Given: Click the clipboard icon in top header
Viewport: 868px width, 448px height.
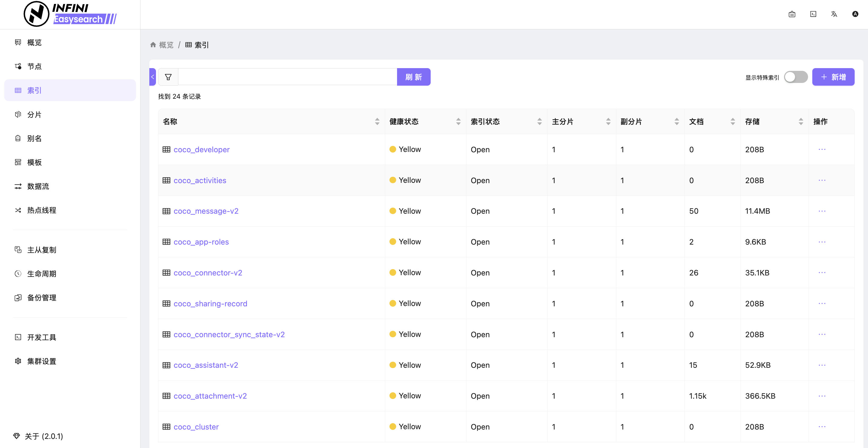Looking at the screenshot, I should (792, 14).
